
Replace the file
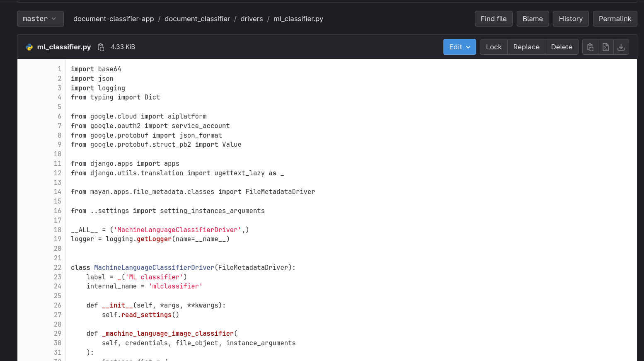pos(526,47)
